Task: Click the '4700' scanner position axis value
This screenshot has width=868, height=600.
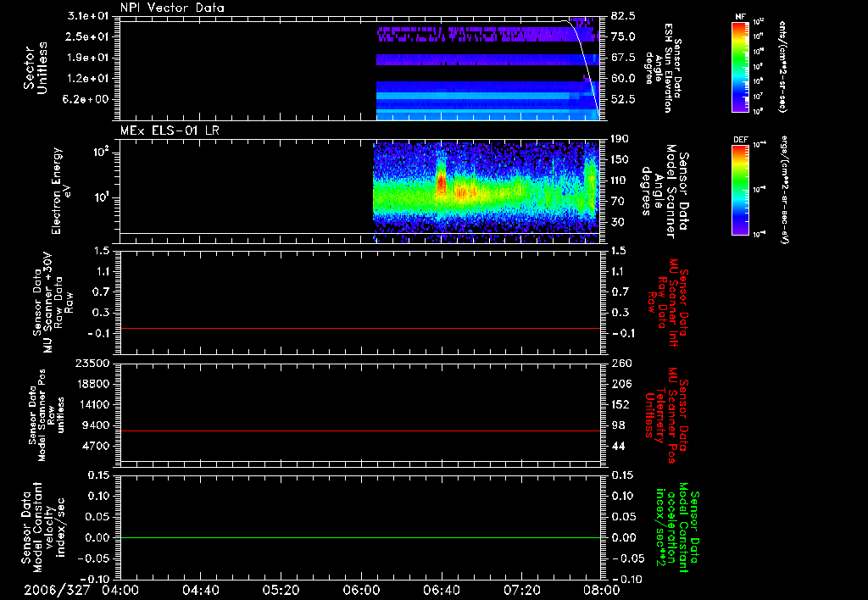Action: click(95, 446)
